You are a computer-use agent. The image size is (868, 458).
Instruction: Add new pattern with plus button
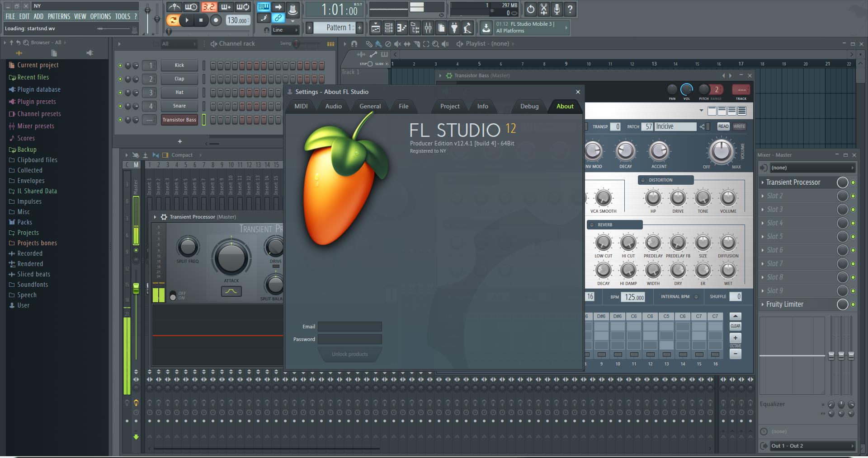[x=359, y=28]
